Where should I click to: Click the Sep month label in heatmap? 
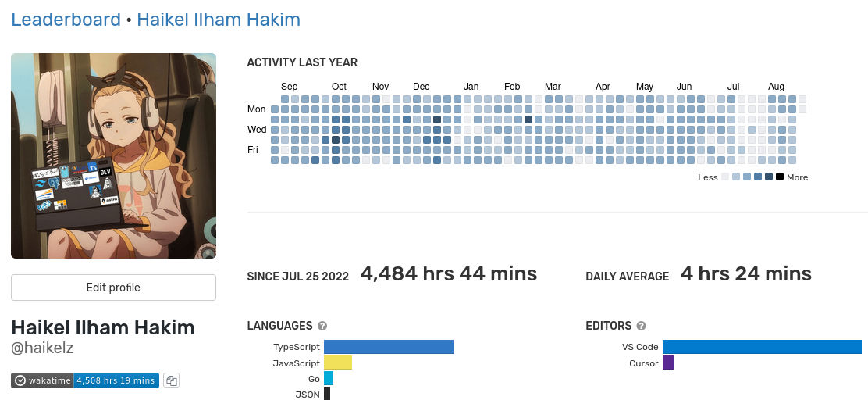pos(289,87)
